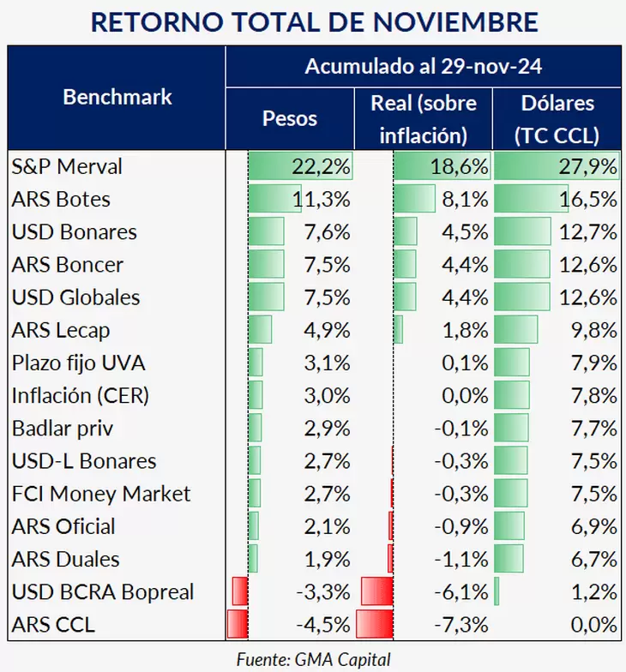The width and height of the screenshot is (626, 672).
Task: Click the RETORNO TOTAL DE NOVIEMBRE title
Action: coord(315,22)
